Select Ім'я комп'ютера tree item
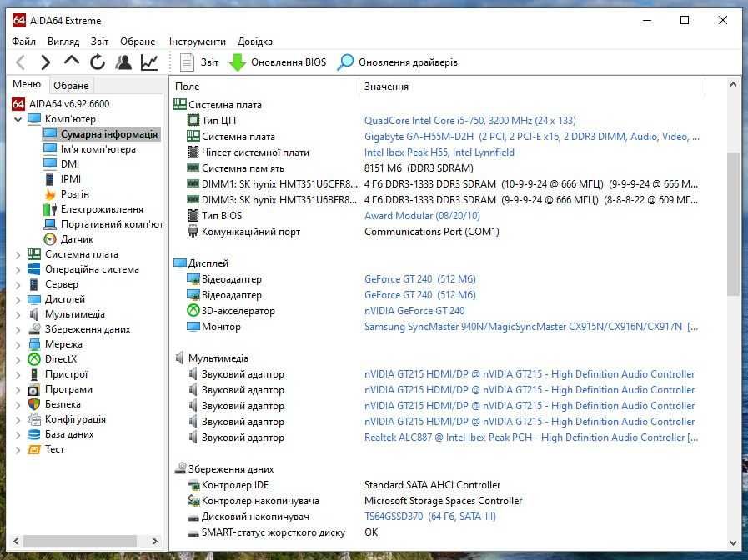This screenshot has width=748, height=560. pos(90,149)
